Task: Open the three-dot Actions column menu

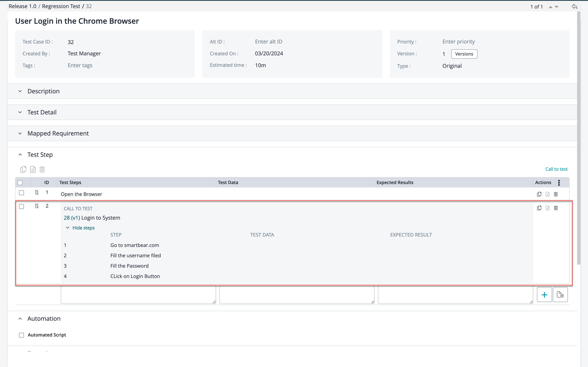Action: 559,183
